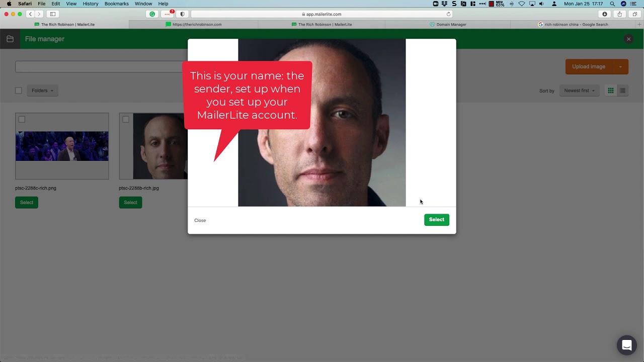
Task: Reload the page in address bar
Action: (x=448, y=14)
